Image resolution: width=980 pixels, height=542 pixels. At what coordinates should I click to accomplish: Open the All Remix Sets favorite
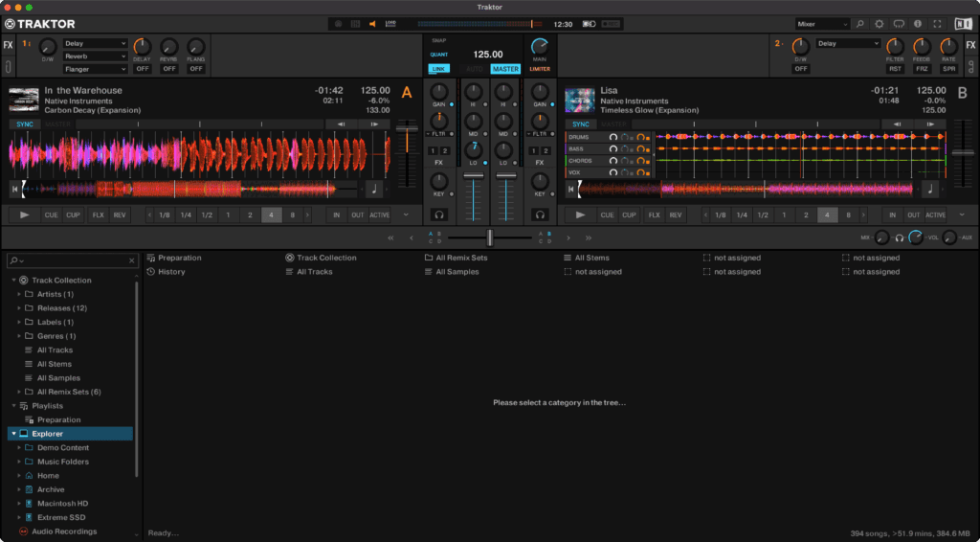point(460,258)
